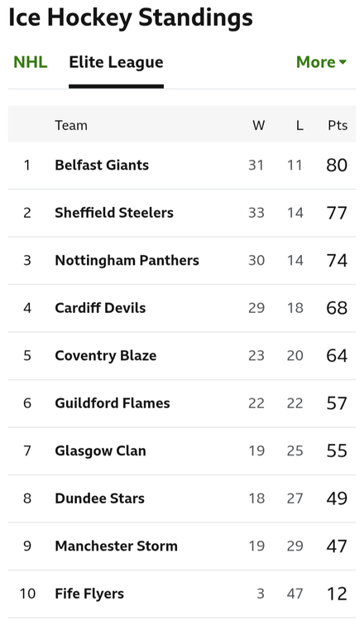This screenshot has height=621, width=364.
Task: Click Belfast Giants' 80 points value
Action: pyautogui.click(x=337, y=165)
